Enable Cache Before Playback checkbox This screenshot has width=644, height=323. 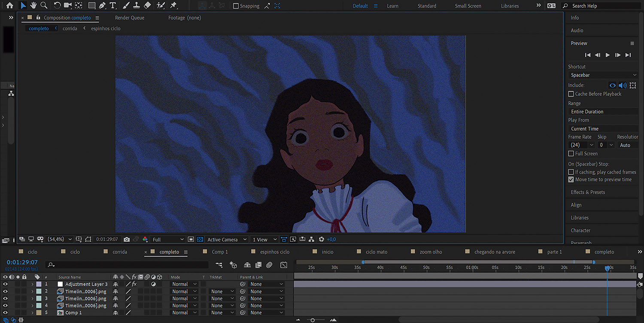[571, 94]
